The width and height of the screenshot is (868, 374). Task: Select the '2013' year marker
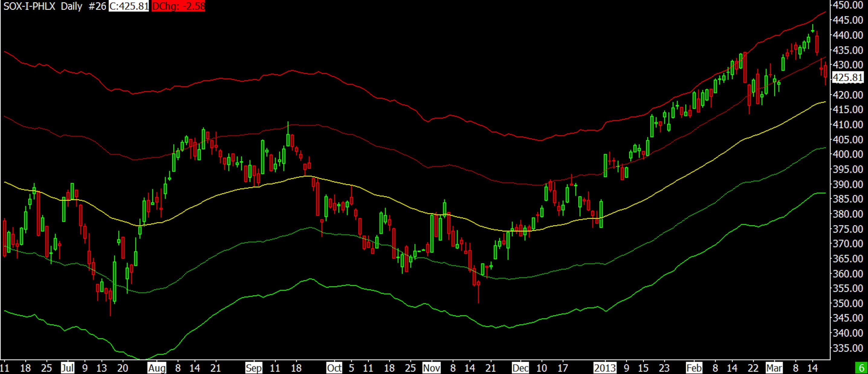pos(605,368)
